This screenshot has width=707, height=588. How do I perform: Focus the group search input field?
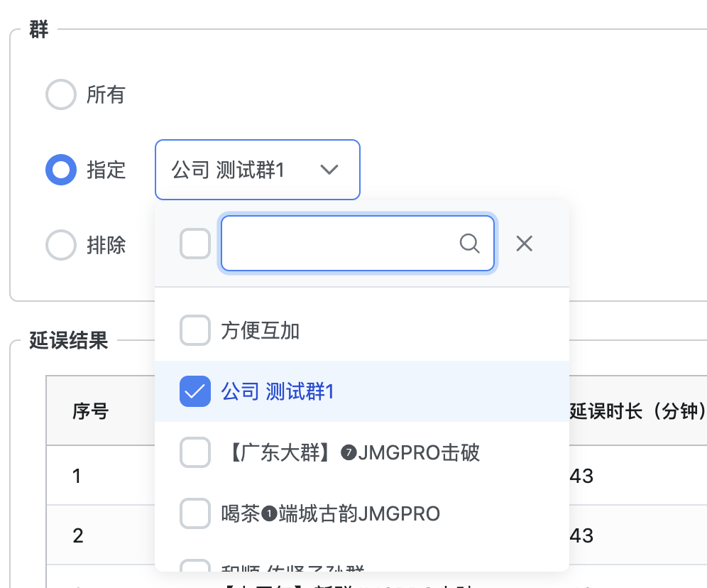point(341,244)
